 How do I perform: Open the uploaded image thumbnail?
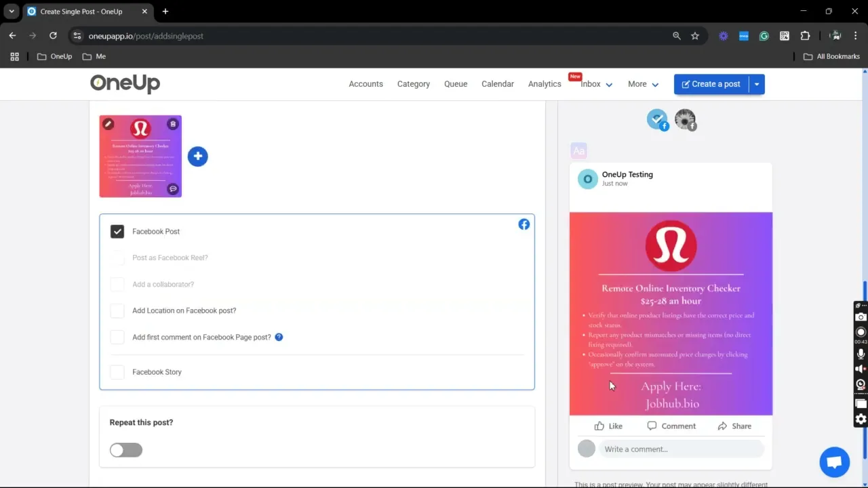pos(140,157)
